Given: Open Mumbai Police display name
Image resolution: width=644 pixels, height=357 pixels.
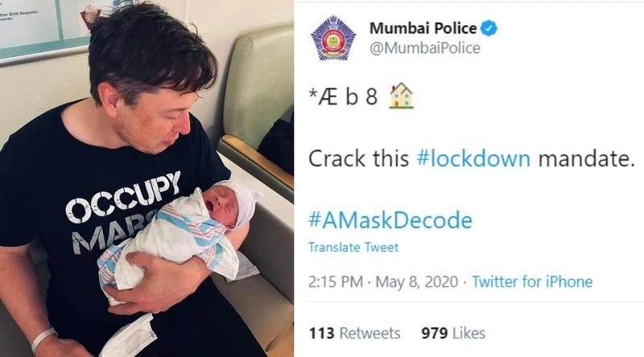Looking at the screenshot, I should coord(423,28).
